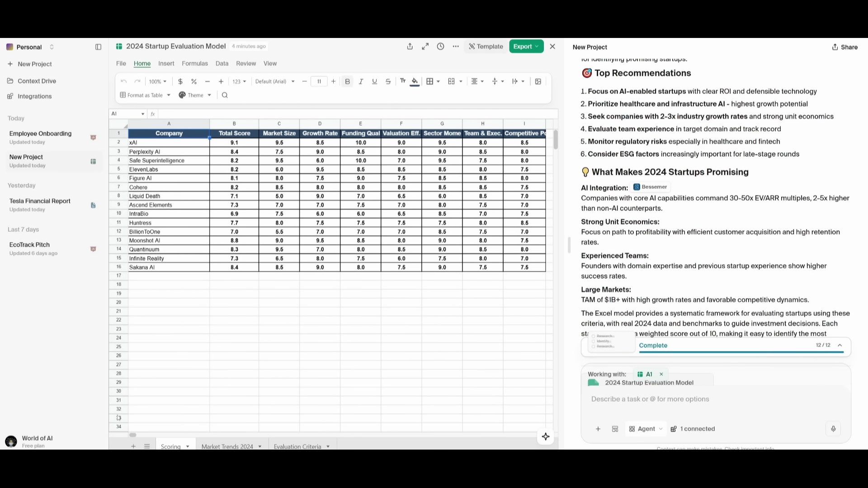868x488 pixels.
Task: Open the zoom level 100% dropdown
Action: tap(158, 82)
